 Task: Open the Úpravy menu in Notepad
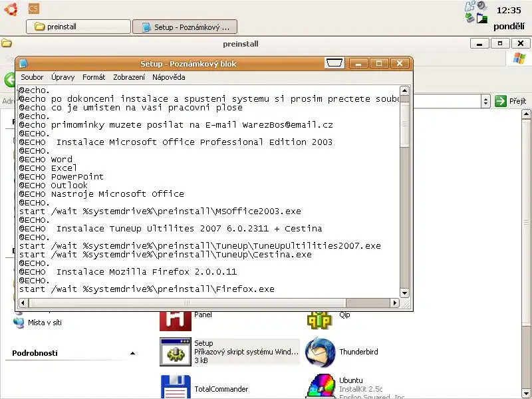click(x=63, y=77)
